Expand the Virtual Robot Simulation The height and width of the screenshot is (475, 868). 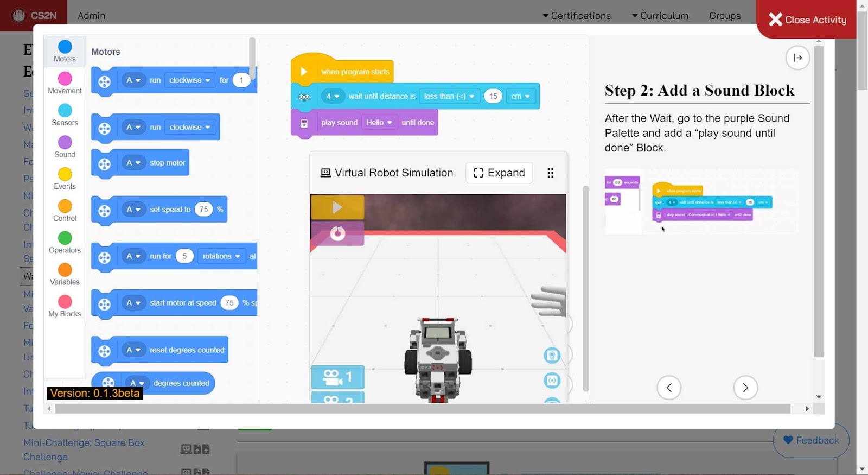tap(499, 173)
